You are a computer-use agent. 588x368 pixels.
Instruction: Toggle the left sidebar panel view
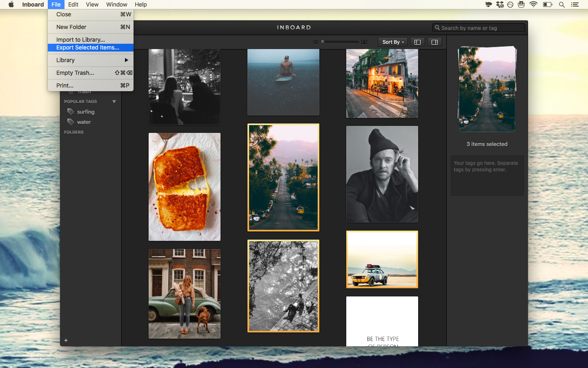coord(417,42)
